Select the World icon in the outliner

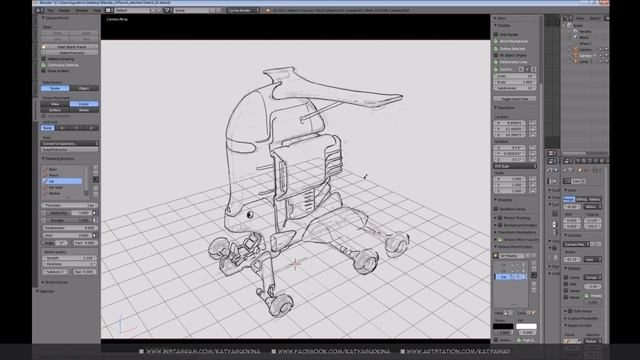[x=575, y=37]
